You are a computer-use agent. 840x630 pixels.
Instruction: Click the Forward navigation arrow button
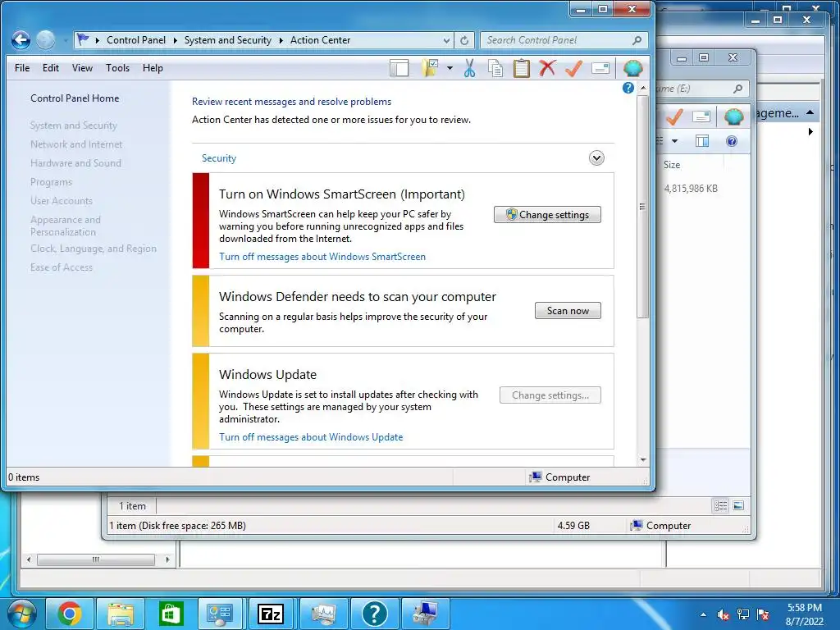click(46, 39)
